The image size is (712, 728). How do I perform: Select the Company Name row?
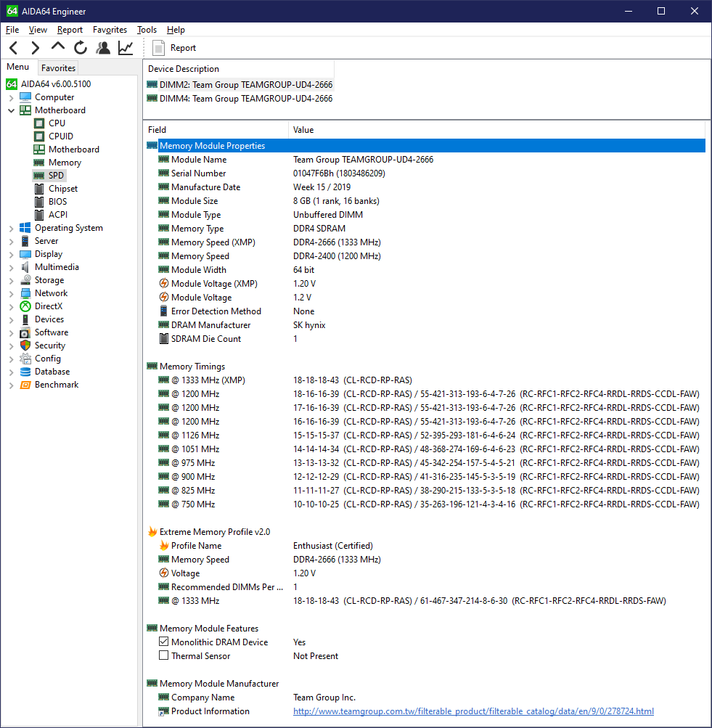click(x=426, y=698)
